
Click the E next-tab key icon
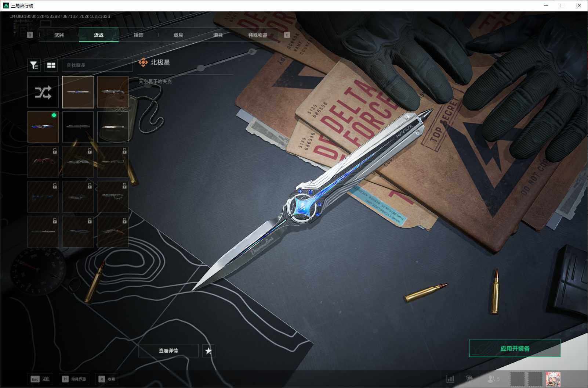(287, 35)
